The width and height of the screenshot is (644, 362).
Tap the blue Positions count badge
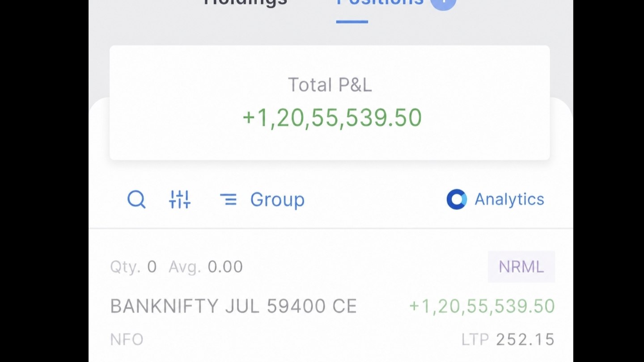tap(443, 3)
